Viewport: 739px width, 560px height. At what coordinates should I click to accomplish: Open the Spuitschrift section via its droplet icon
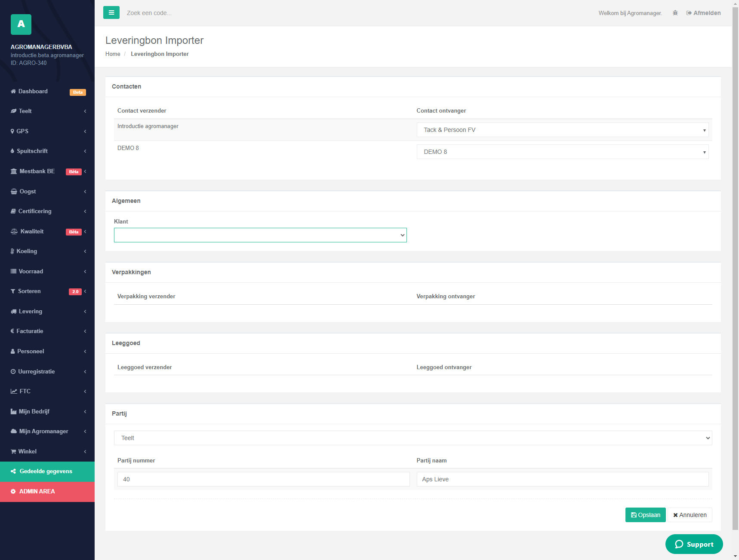tap(12, 151)
